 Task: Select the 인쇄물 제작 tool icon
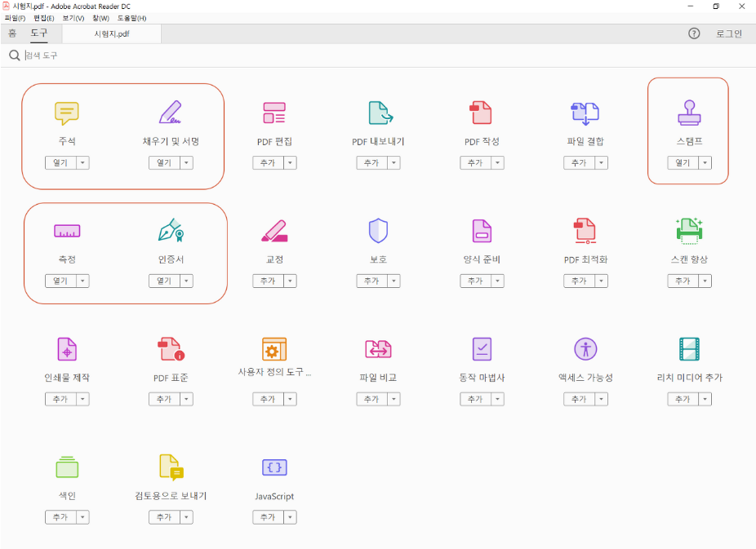(67, 349)
